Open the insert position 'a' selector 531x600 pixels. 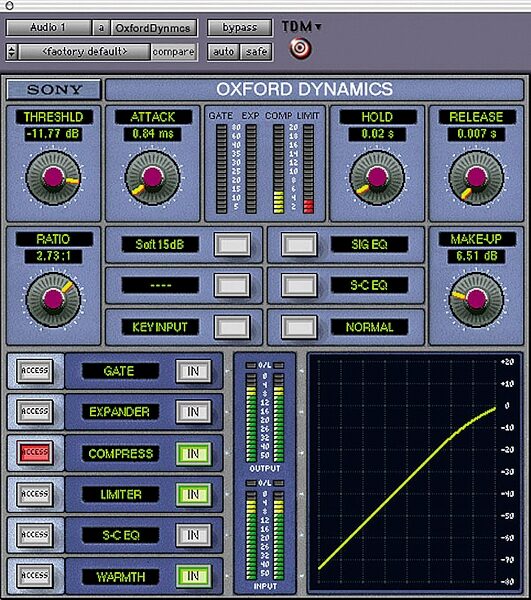coord(101,28)
